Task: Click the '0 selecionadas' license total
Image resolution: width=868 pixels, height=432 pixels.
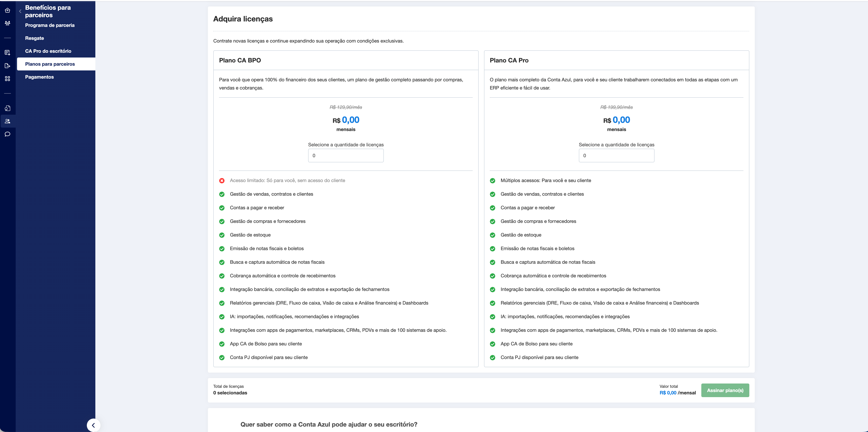Action: [230, 393]
